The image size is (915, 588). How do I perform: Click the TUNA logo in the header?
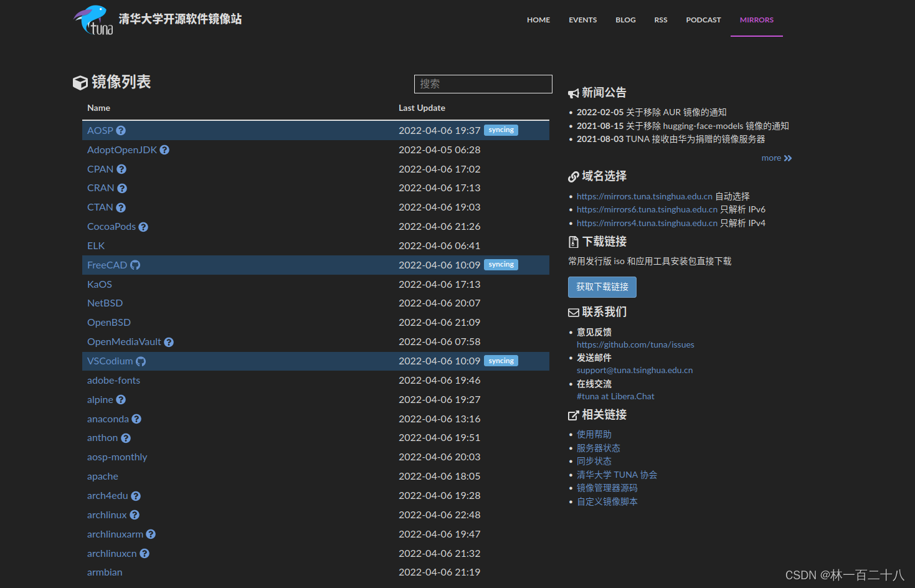(x=93, y=20)
